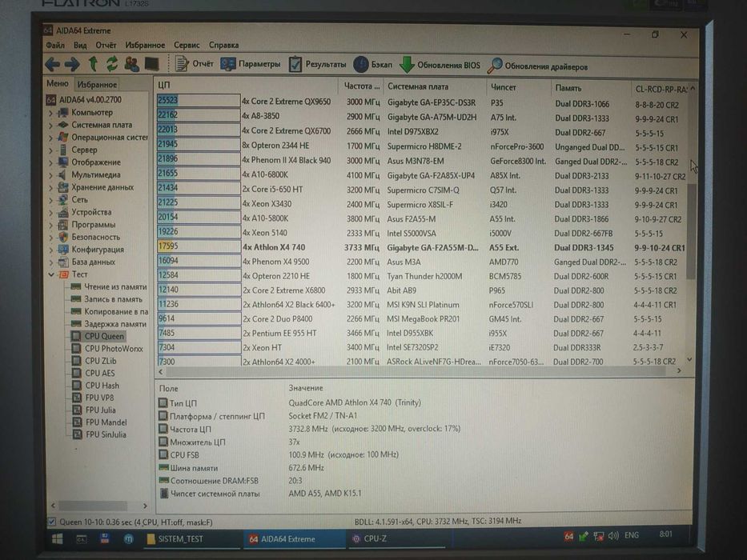The width and height of the screenshot is (747, 560).
Task: Open the Справка menu
Action: click(x=223, y=46)
